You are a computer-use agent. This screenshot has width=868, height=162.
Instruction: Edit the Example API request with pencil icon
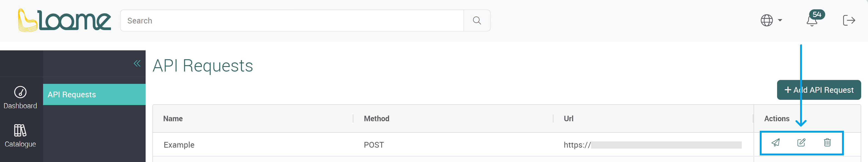(x=801, y=143)
